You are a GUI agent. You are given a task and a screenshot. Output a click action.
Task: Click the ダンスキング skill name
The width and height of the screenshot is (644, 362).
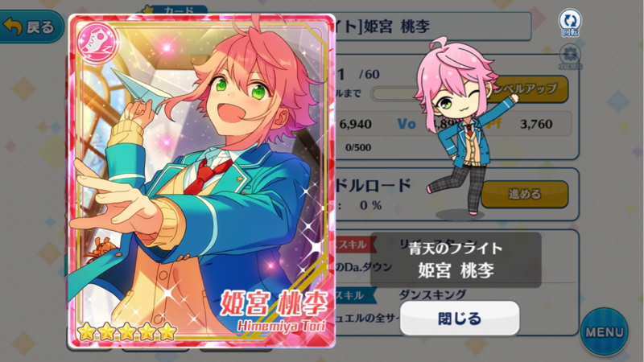[x=432, y=294]
